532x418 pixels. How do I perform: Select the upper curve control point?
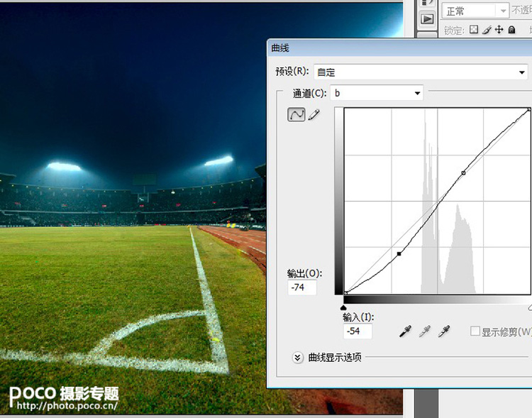point(463,173)
